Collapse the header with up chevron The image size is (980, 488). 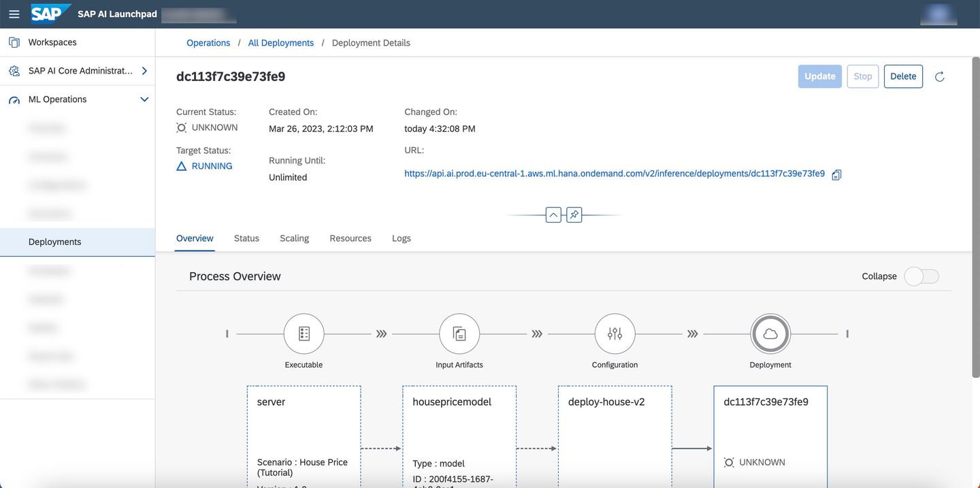(554, 215)
